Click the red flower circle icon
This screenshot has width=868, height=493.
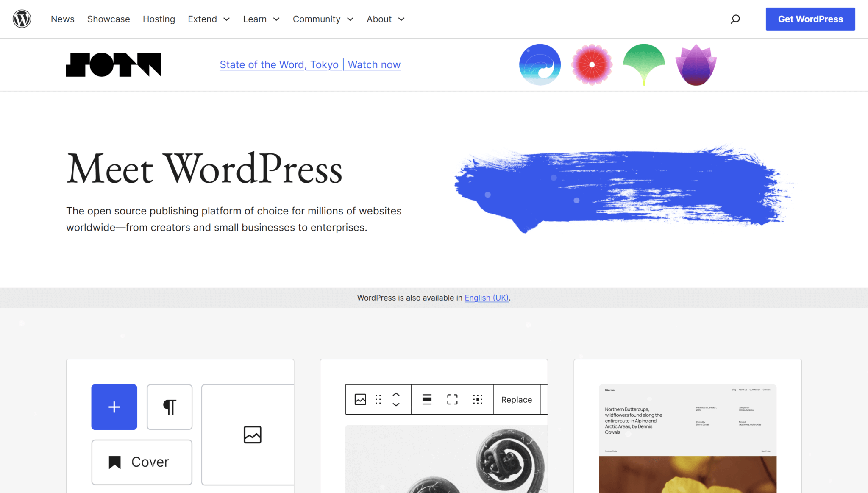click(592, 65)
